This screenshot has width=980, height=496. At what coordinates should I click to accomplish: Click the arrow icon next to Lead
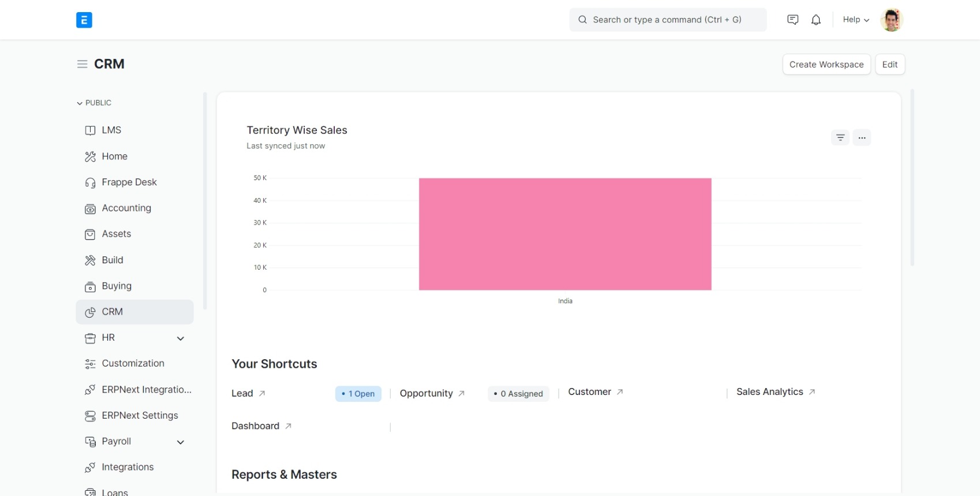pyautogui.click(x=262, y=393)
